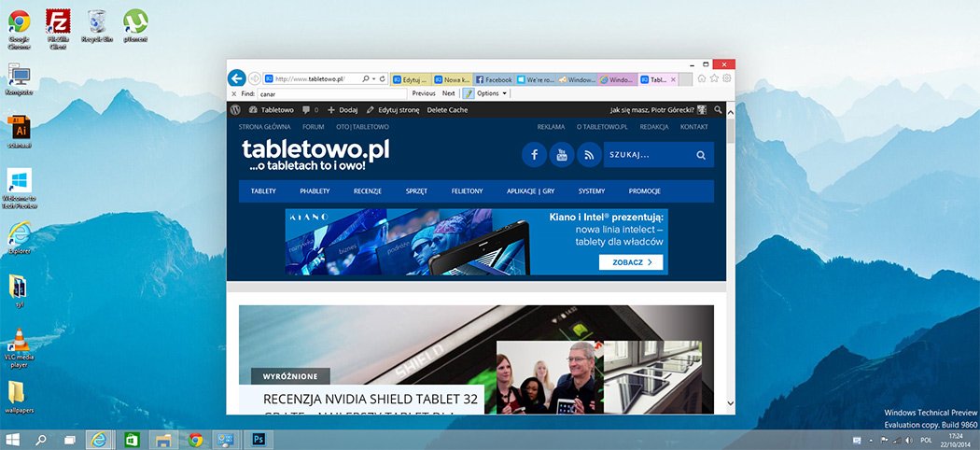Click the search magnifier in SZUKAJ box

(x=701, y=155)
